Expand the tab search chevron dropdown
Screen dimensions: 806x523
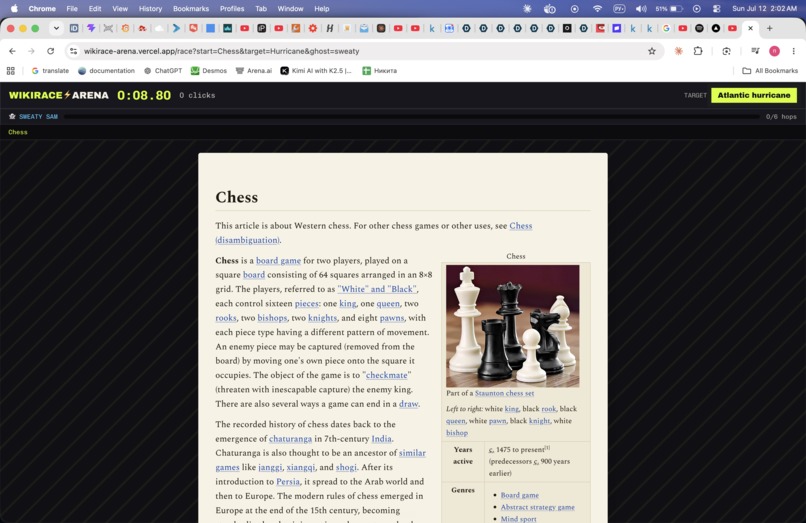(x=56, y=28)
